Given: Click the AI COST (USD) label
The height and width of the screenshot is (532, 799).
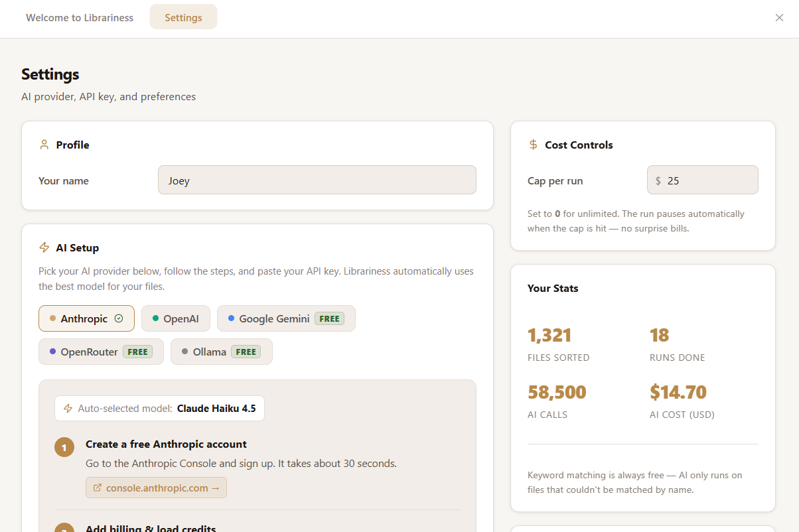Looking at the screenshot, I should tap(682, 415).
